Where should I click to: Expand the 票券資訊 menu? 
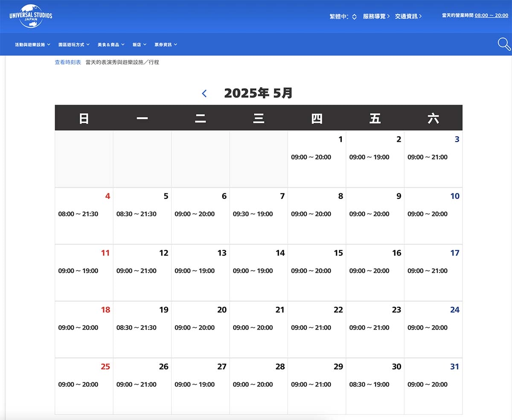pos(166,44)
